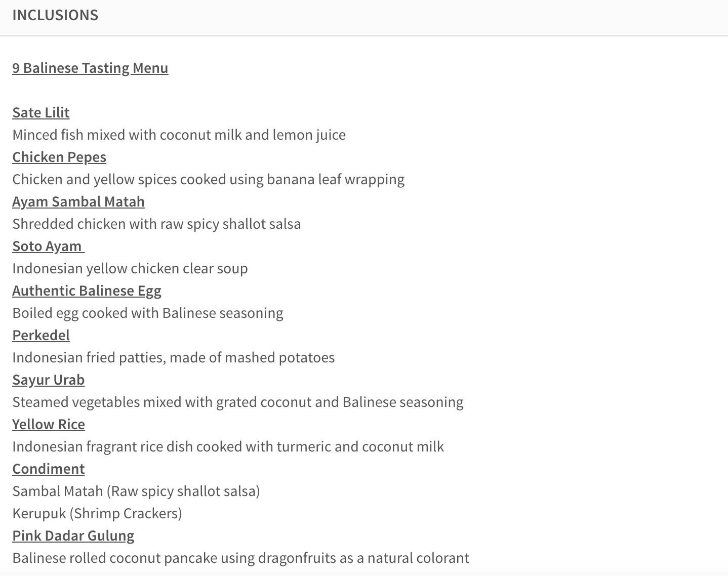Screen dimensions: 728x576
Task: Click the 9 Balinese Tasting Menu heading
Action: click(90, 68)
